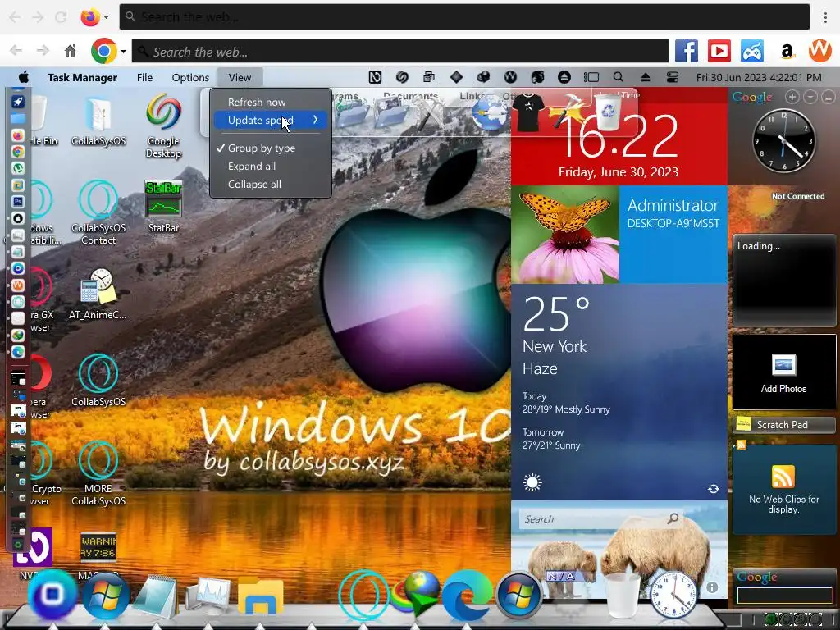Click the info icon on bear tile

point(711,587)
